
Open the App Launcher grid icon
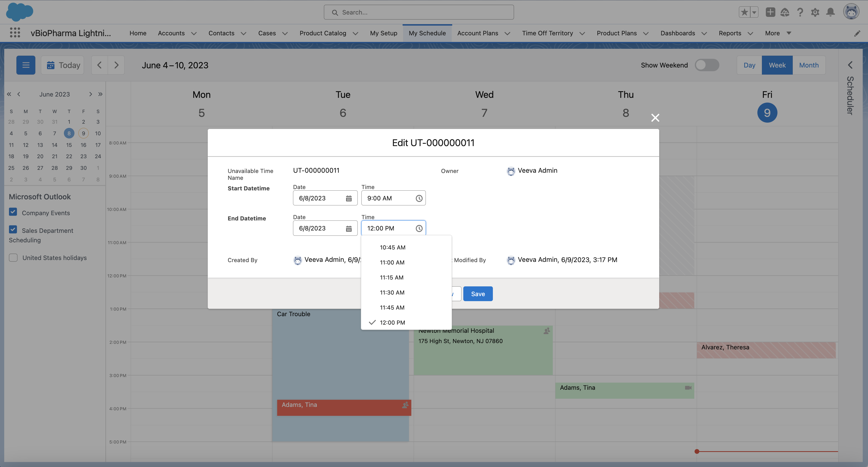click(15, 33)
